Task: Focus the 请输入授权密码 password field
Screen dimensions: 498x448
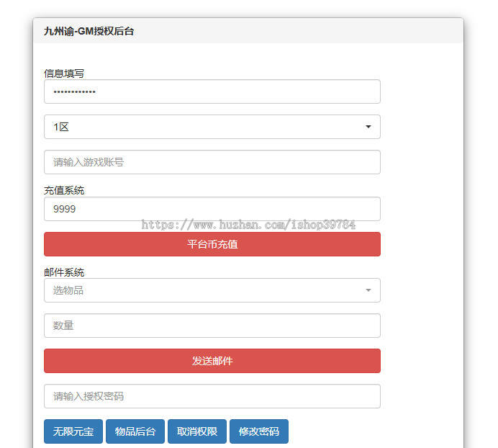Action: pyautogui.click(x=212, y=396)
